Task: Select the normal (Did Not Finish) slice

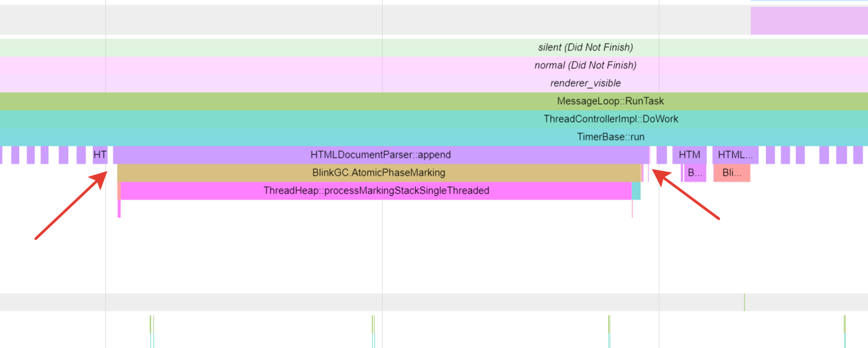Action: click(434, 65)
